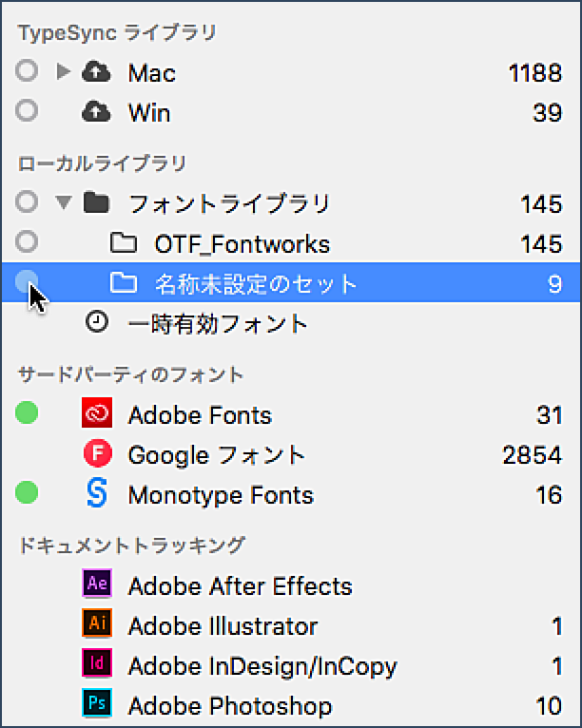Click the フォントライブラリ dark folder icon
Image resolution: width=582 pixels, height=728 pixels.
(97, 202)
